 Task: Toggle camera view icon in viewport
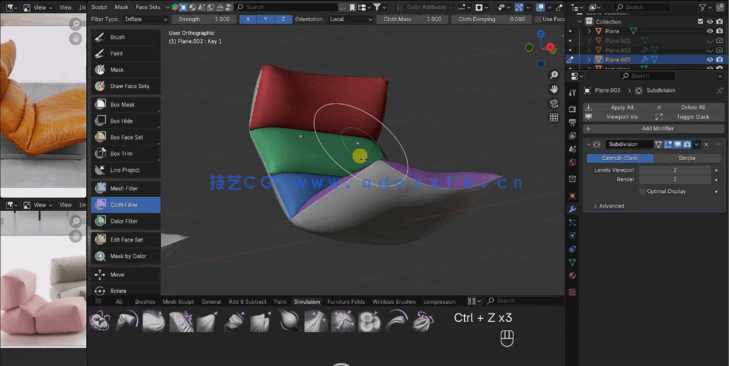pos(554,103)
